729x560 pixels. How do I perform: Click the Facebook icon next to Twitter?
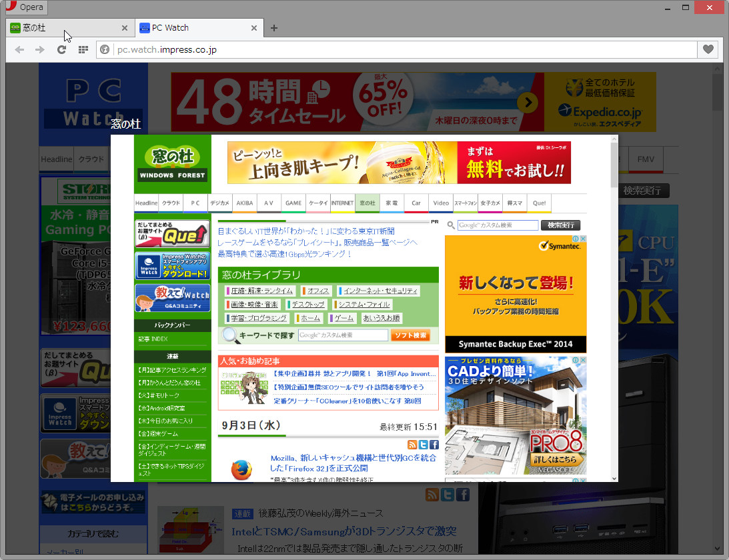click(434, 445)
